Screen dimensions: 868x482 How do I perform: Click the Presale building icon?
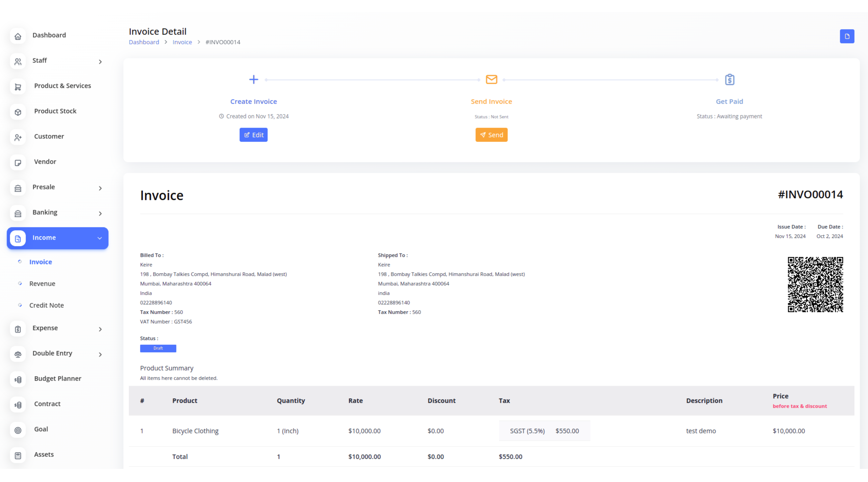tap(18, 188)
